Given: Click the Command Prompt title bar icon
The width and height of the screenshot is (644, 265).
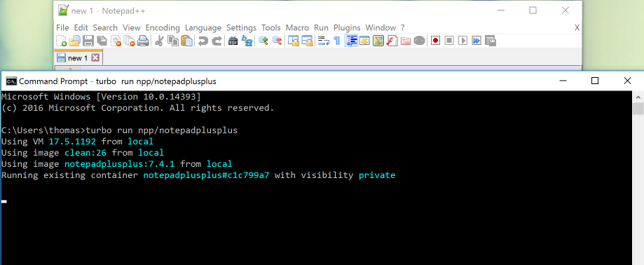Looking at the screenshot, I should coord(11,81).
